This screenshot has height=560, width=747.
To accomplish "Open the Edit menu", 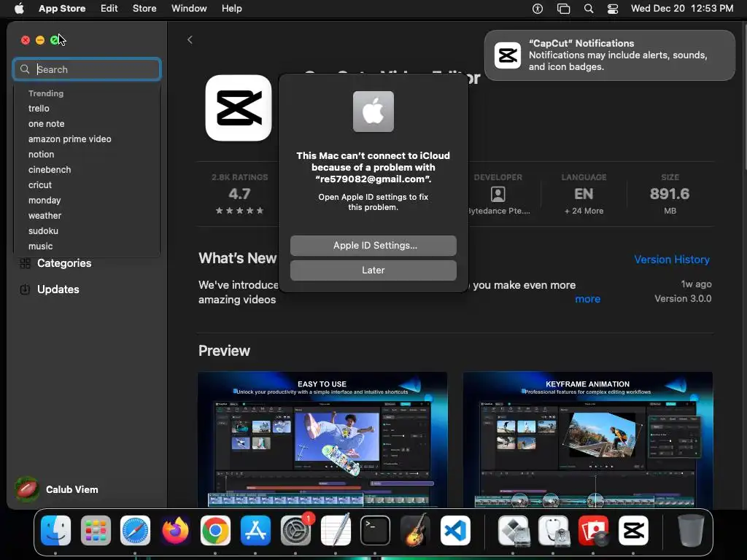I will point(109,8).
